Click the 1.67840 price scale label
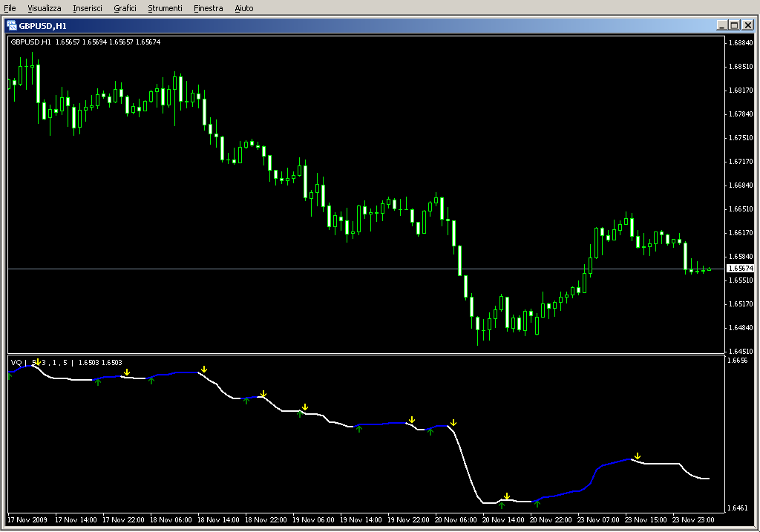The width and height of the screenshot is (760, 532). (741, 114)
